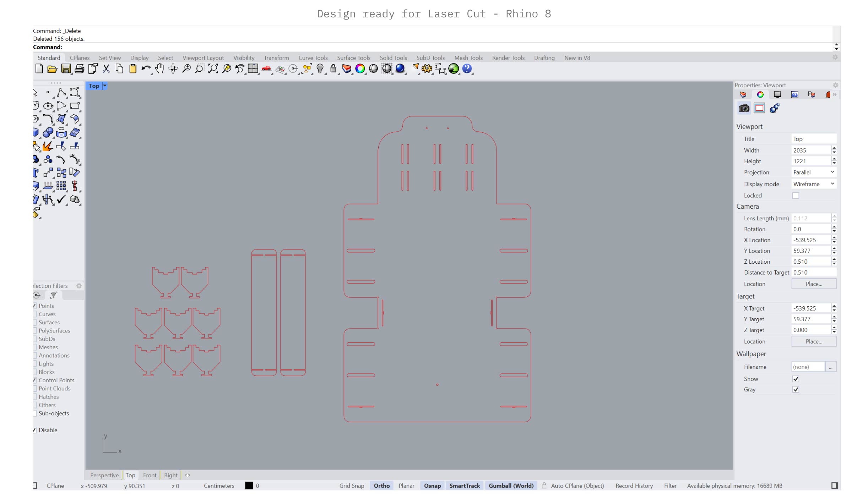Toggle the Gray wallpaper checkbox
The image size is (868, 494).
(796, 390)
